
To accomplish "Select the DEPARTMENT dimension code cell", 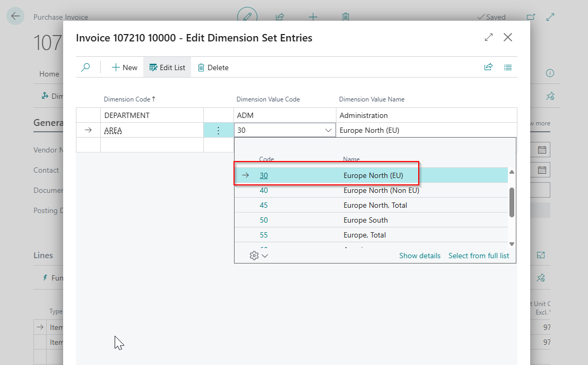I will [x=152, y=115].
